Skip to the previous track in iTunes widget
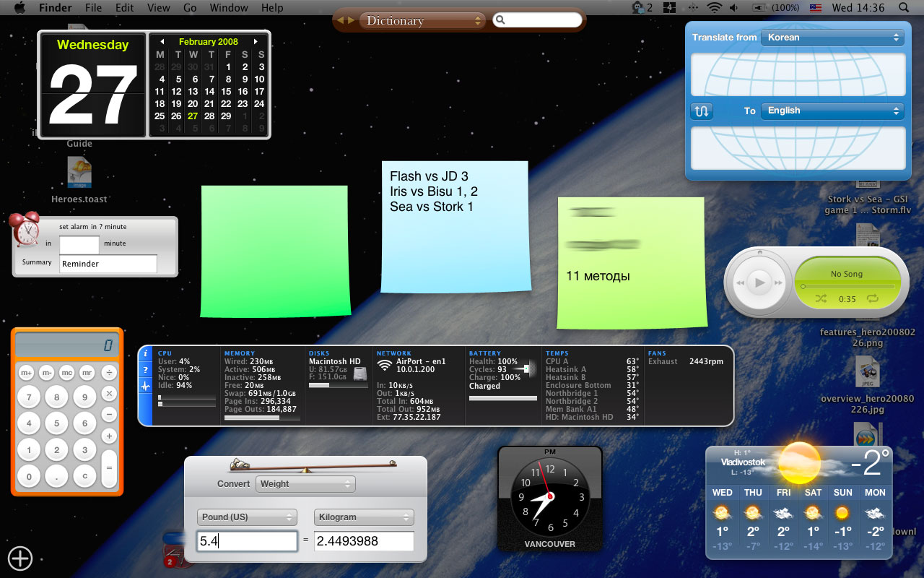The width and height of the screenshot is (924, 578). [739, 283]
